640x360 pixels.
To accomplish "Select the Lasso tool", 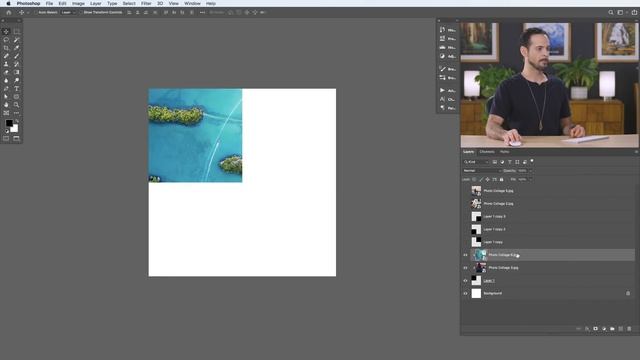I will (x=6, y=40).
